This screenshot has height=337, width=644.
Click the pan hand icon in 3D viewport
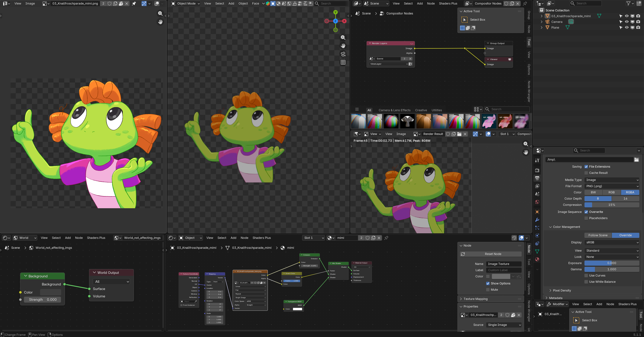(343, 46)
